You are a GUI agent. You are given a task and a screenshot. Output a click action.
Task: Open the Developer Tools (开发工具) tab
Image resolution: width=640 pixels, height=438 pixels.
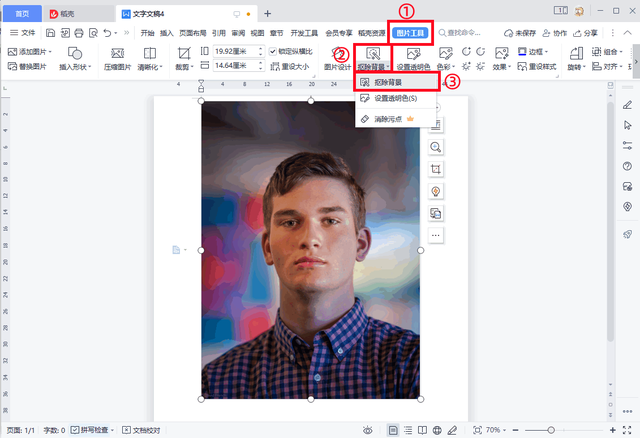[304, 33]
